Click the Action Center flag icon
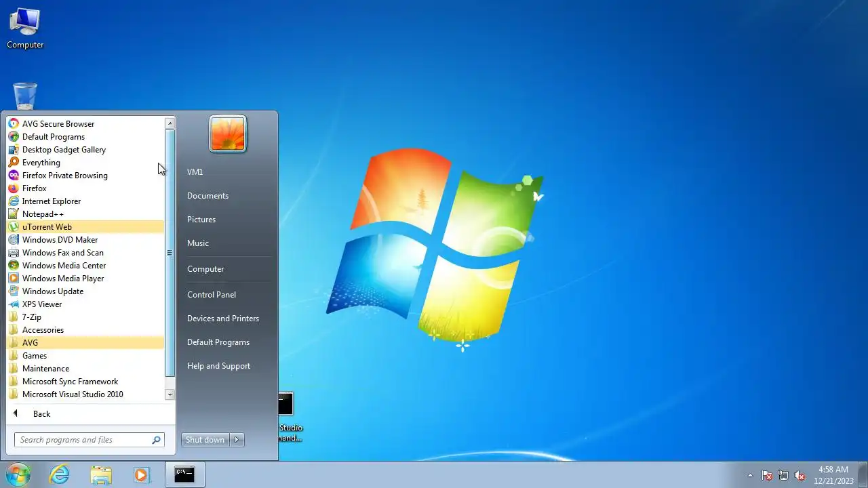Viewport: 868px width, 488px height. click(767, 475)
